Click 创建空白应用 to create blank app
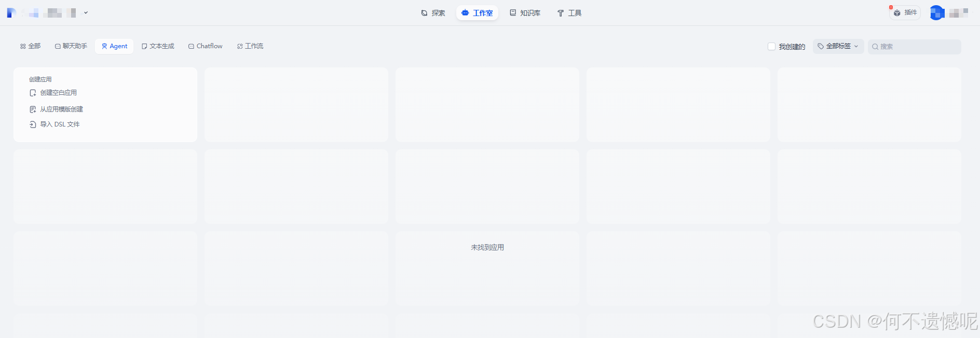The width and height of the screenshot is (980, 338). click(x=58, y=93)
